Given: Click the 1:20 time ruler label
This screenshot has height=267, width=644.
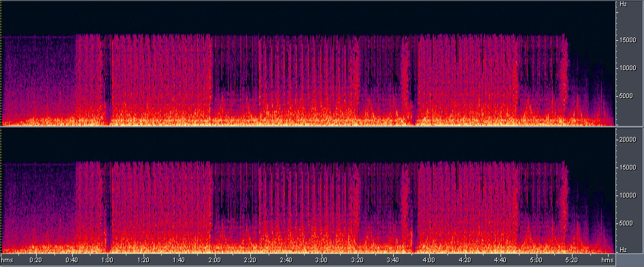Looking at the screenshot, I should tap(143, 260).
